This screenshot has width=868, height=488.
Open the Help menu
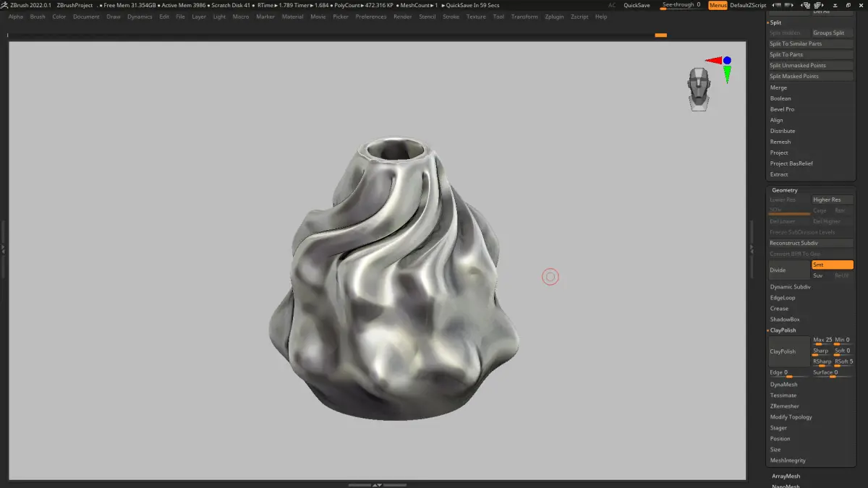[601, 17]
